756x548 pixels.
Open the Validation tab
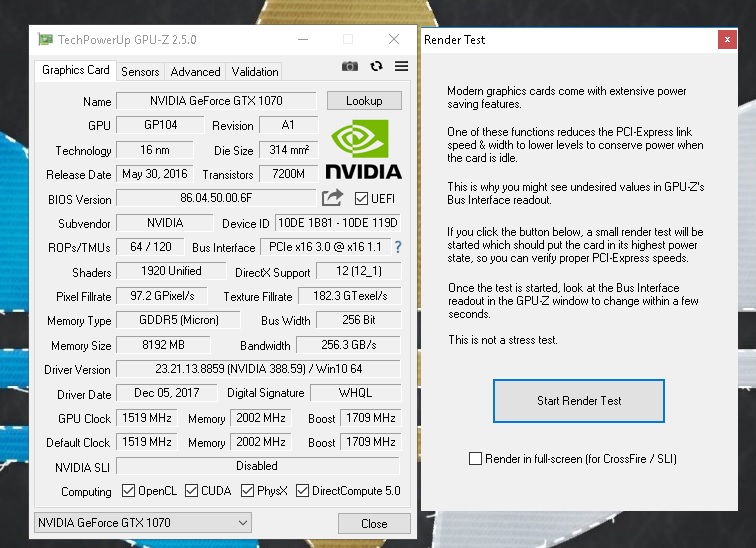pos(255,72)
